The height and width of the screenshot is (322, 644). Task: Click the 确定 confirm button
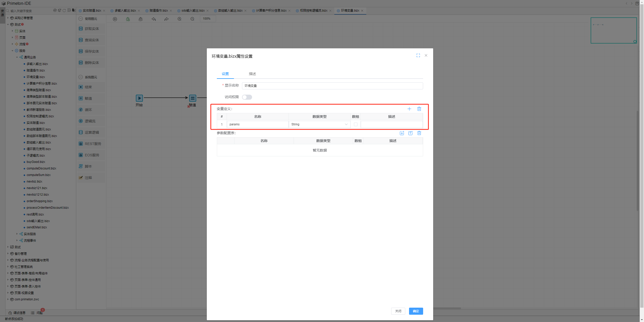(416, 311)
